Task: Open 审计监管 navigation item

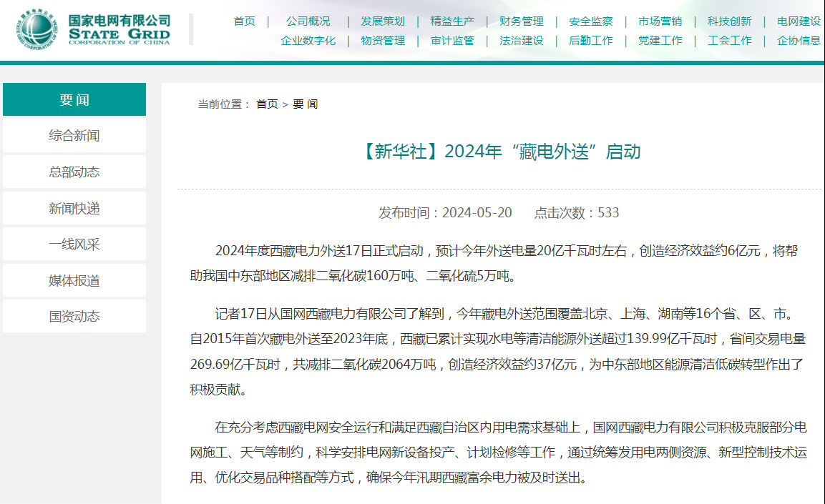Action: (452, 41)
